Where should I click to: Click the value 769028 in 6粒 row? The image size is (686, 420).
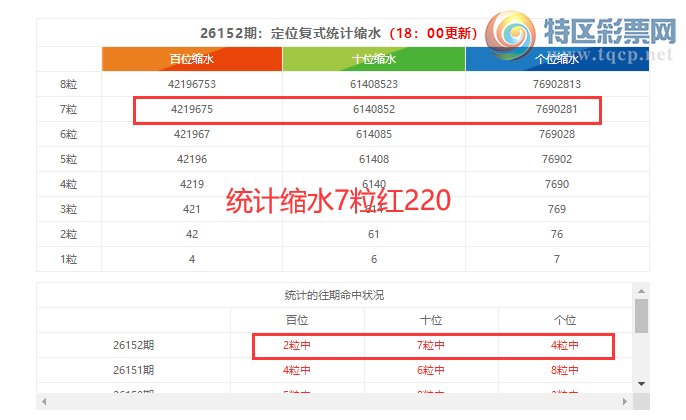pos(557,134)
